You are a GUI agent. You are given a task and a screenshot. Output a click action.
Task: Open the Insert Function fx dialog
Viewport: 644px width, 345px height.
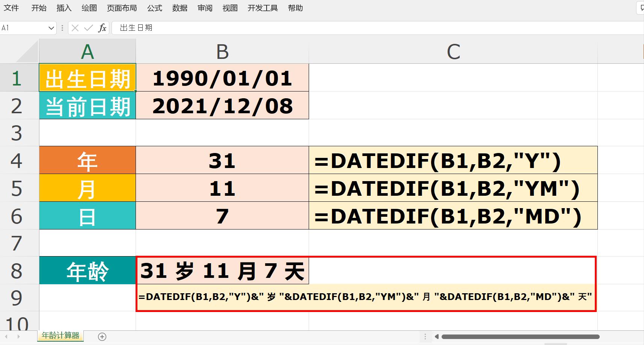click(x=101, y=28)
